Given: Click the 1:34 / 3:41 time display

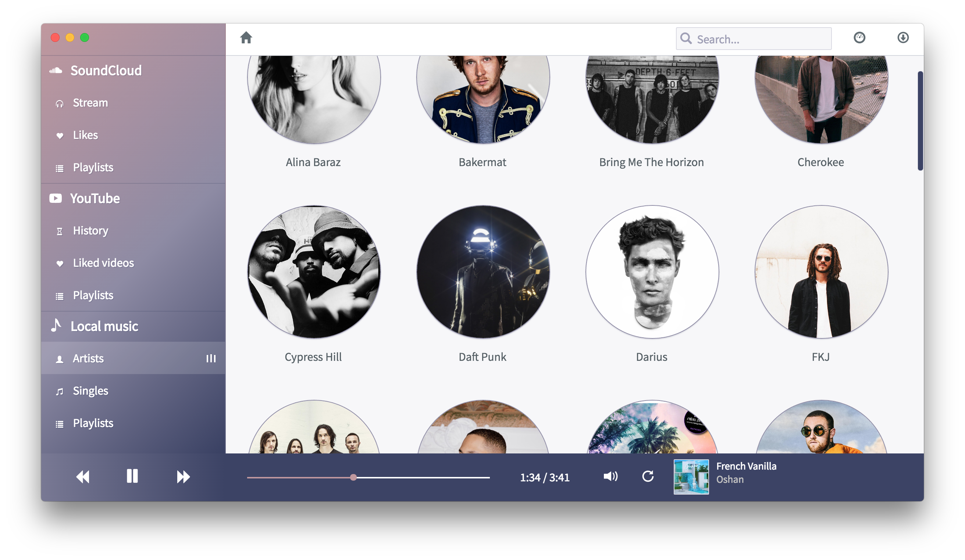Looking at the screenshot, I should pos(545,477).
